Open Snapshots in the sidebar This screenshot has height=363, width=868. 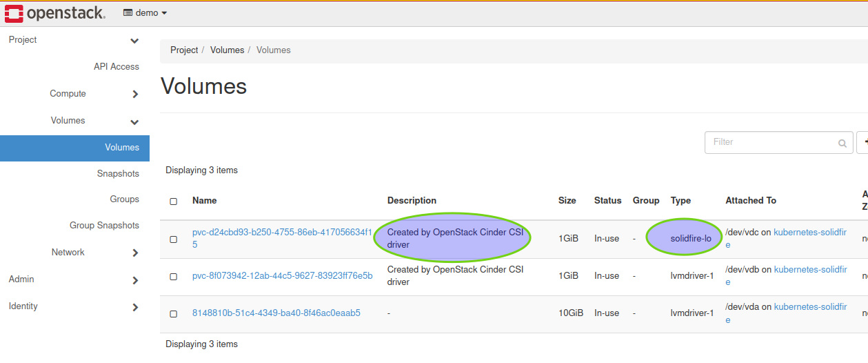pyautogui.click(x=118, y=174)
